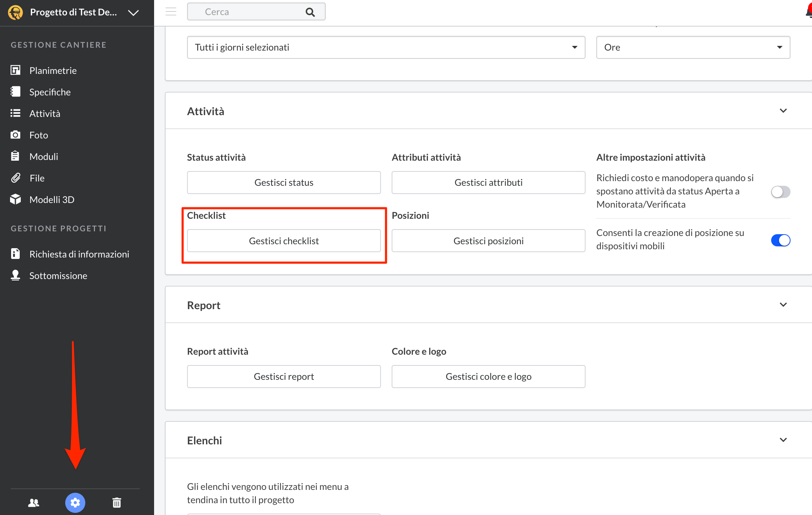
Task: Open the Tutti i giorni selezionati dropdown
Action: click(386, 47)
